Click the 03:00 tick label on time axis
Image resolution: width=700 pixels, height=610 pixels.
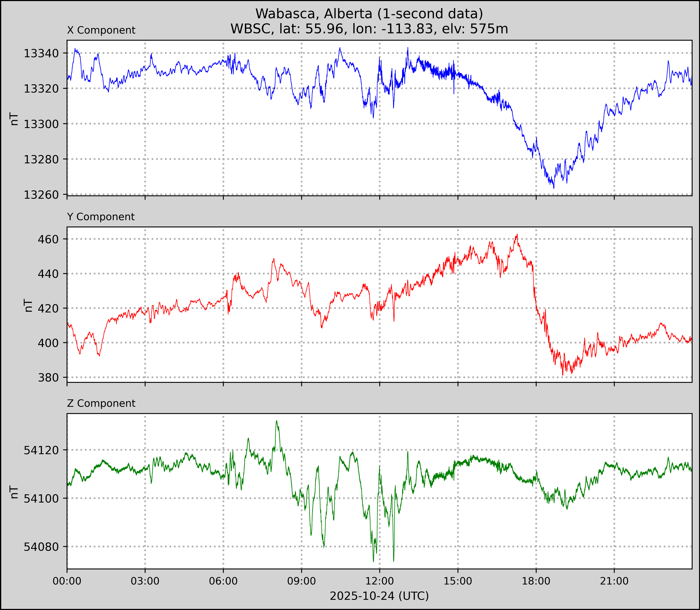(x=145, y=581)
